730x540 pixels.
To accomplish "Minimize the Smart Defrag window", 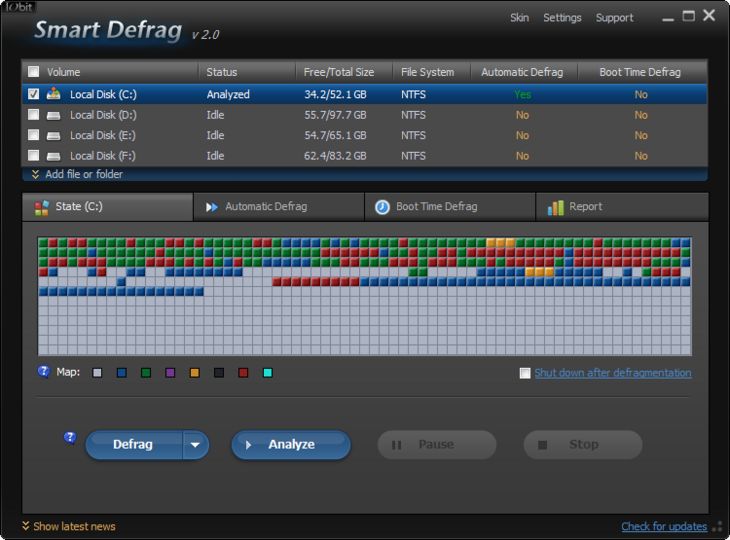I will [x=668, y=19].
